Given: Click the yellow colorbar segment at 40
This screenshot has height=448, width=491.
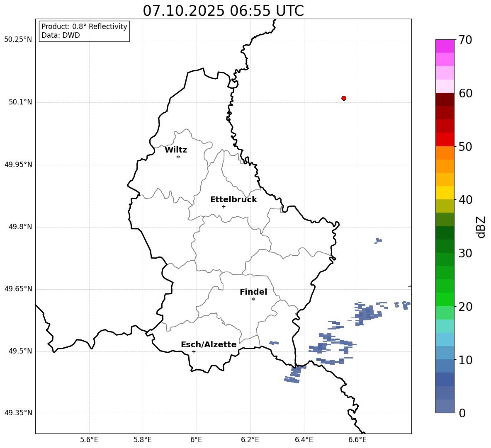Looking at the screenshot, I should [x=445, y=193].
